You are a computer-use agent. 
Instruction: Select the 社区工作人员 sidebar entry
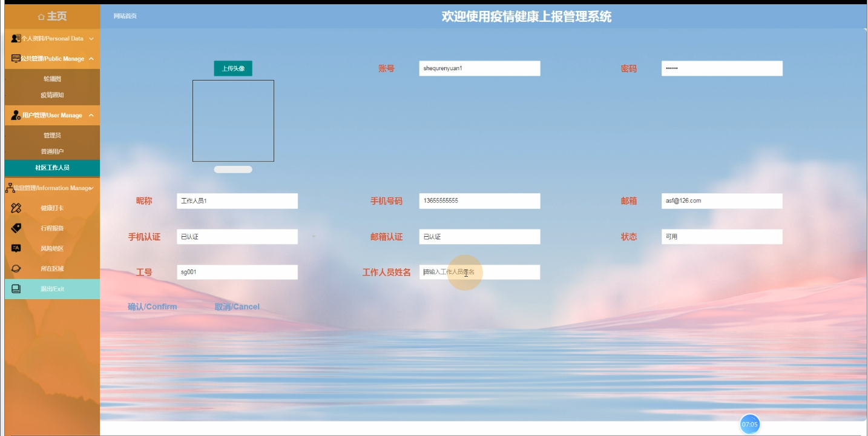click(52, 168)
